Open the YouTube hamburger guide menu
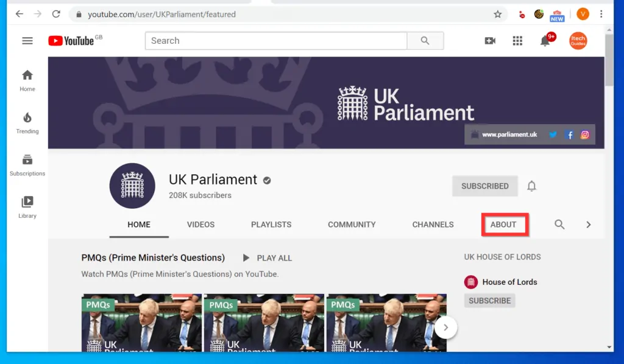 click(x=27, y=41)
